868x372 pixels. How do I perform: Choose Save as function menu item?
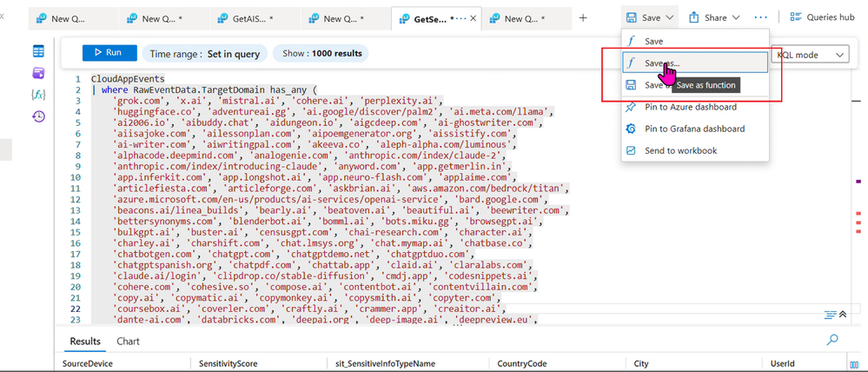click(695, 63)
